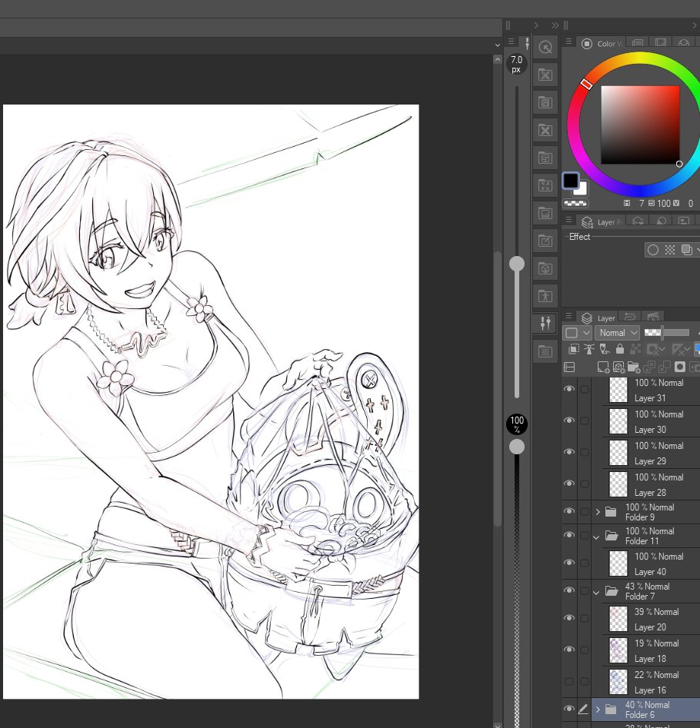Open the palette color dropdown beside Normal
This screenshot has height=728, width=700.
578,332
